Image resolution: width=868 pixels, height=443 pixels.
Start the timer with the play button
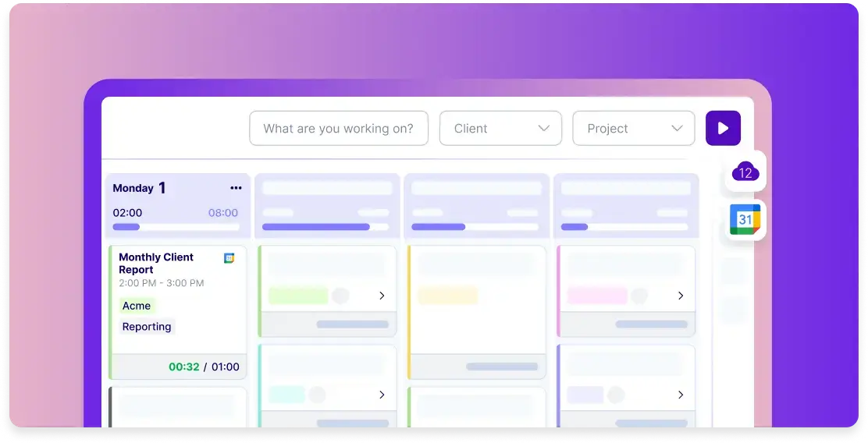(x=723, y=129)
